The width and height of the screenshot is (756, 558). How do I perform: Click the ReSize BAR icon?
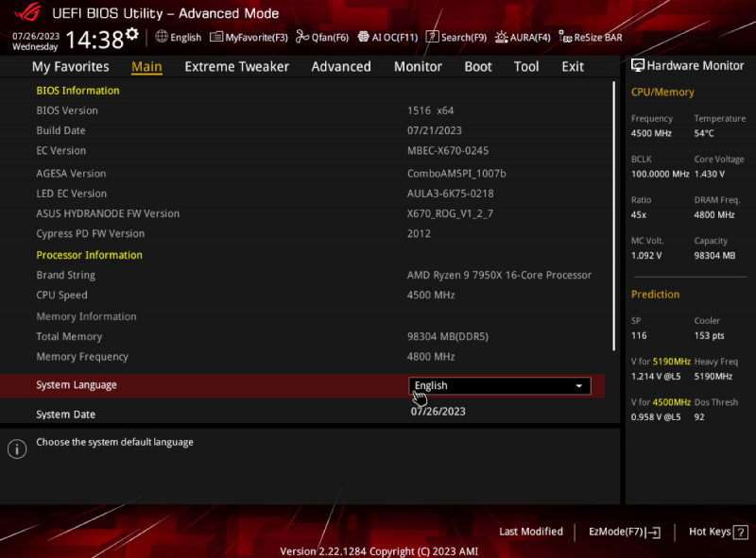pyautogui.click(x=565, y=37)
